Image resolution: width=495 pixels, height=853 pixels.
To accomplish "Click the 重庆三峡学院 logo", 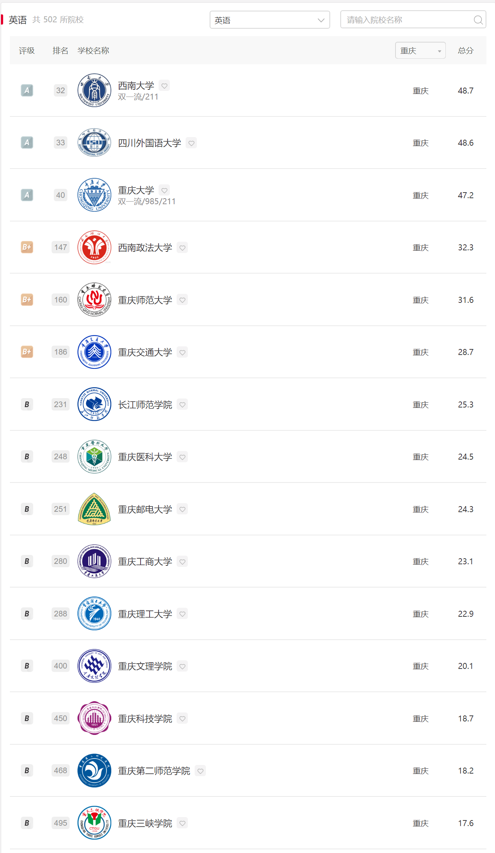I will [94, 823].
